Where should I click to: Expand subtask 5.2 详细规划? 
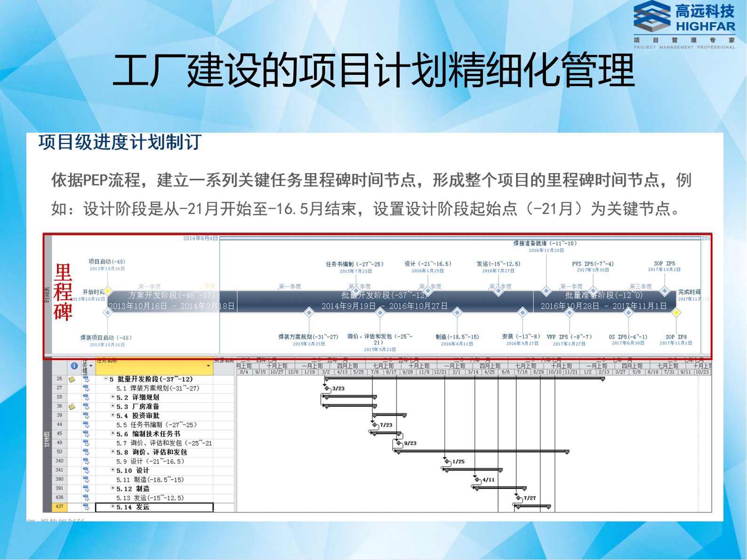112,397
